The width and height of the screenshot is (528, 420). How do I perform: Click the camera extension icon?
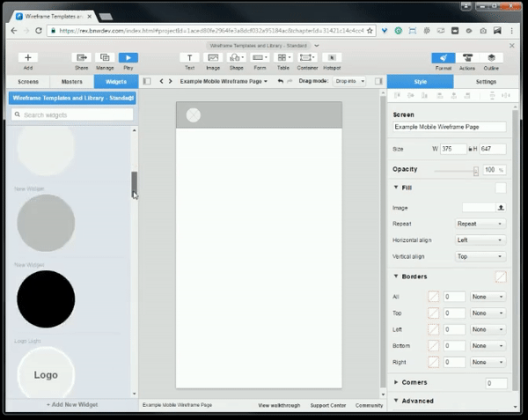[x=483, y=31]
